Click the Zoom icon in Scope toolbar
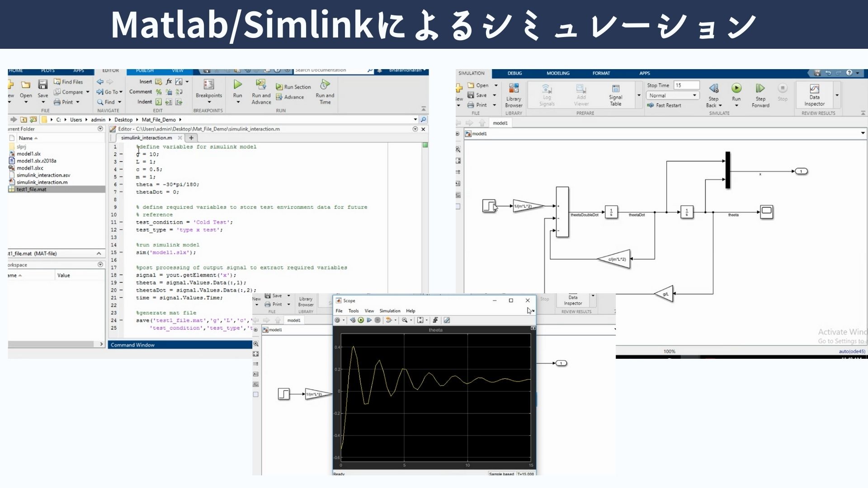This screenshot has height=488, width=868. [x=405, y=320]
